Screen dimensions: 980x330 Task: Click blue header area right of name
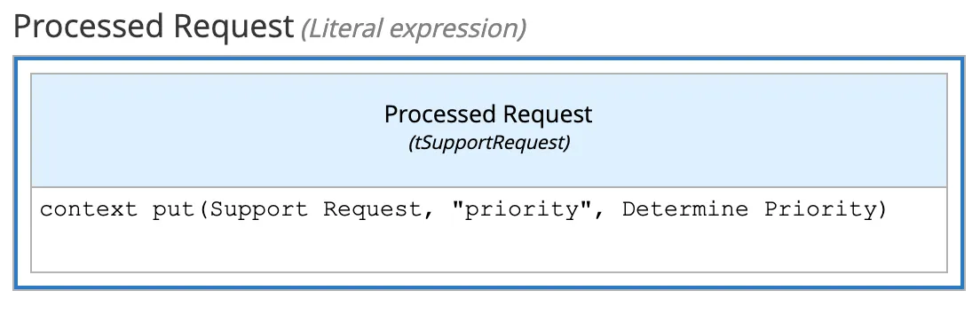(x=770, y=130)
